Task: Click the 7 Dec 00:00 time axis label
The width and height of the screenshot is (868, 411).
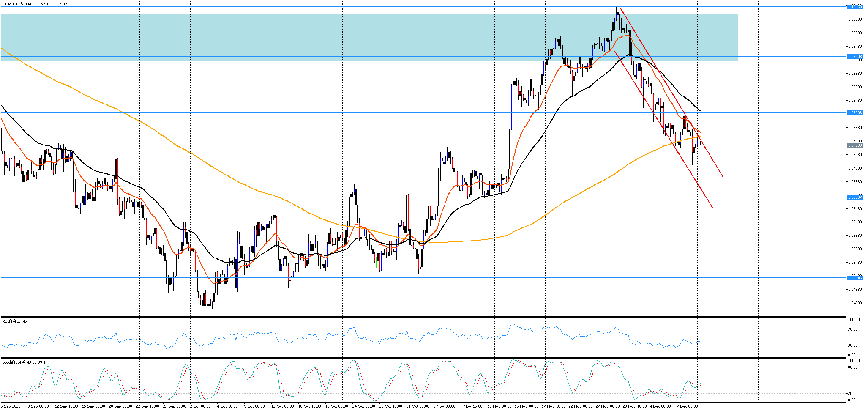Action: pos(687,406)
